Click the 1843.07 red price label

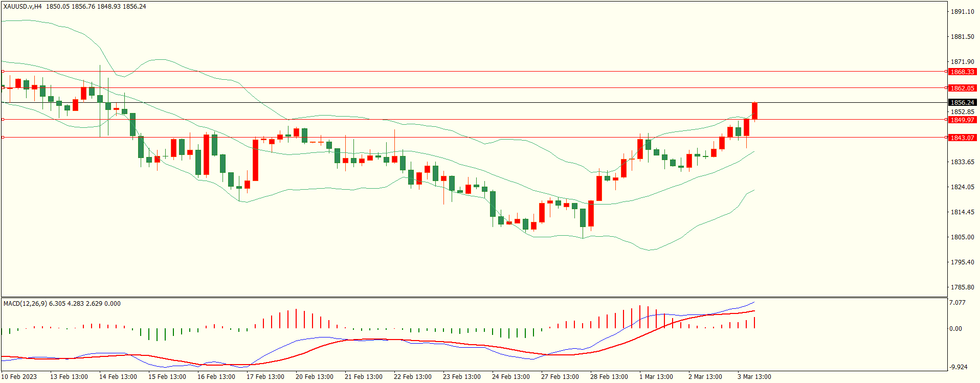pyautogui.click(x=962, y=138)
